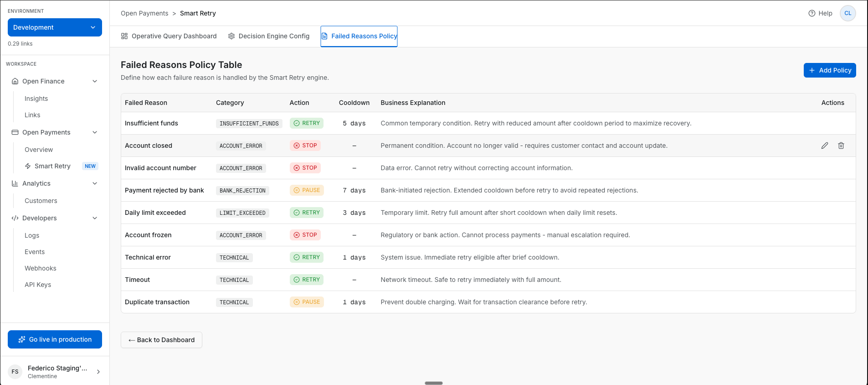Viewport: 868px width, 385px height.
Task: Click the INSUFFICIENT_FUNDS category tag
Action: tap(249, 124)
